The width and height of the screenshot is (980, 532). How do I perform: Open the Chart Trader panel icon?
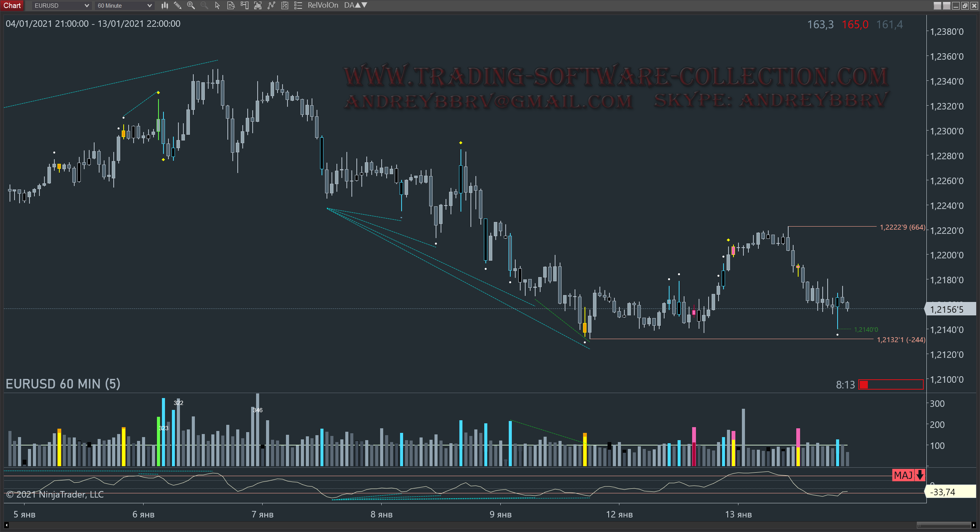click(244, 5)
